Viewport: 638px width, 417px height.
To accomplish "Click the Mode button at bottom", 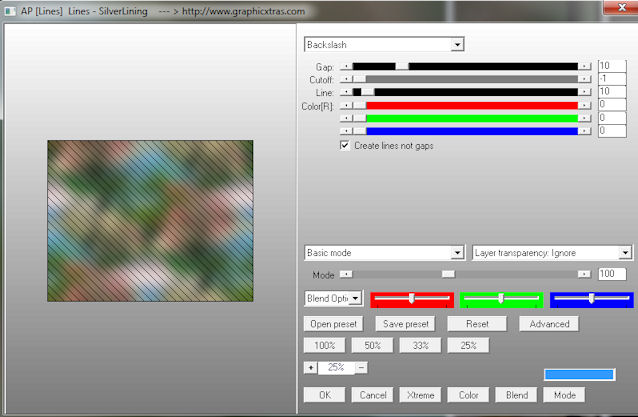I will (x=564, y=395).
